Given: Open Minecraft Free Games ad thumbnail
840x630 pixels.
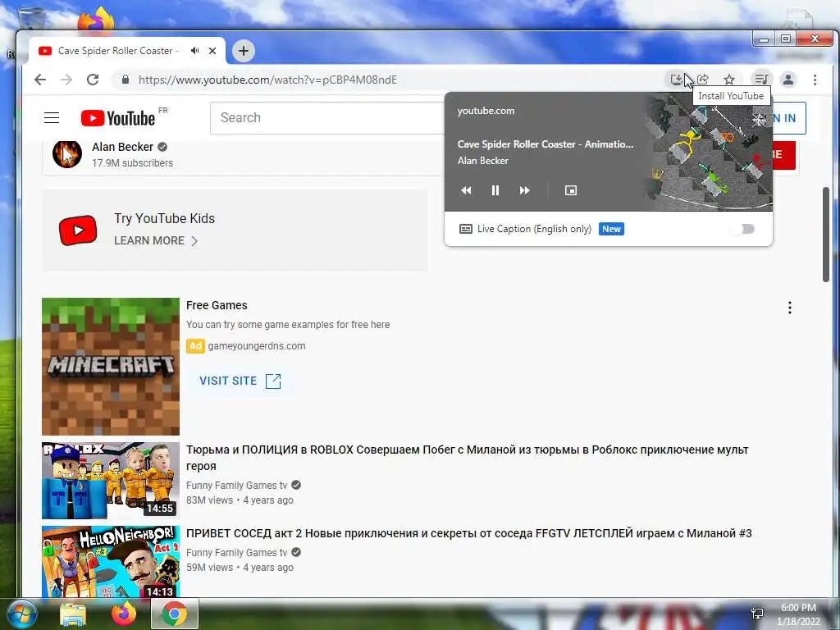Looking at the screenshot, I should click(x=111, y=367).
